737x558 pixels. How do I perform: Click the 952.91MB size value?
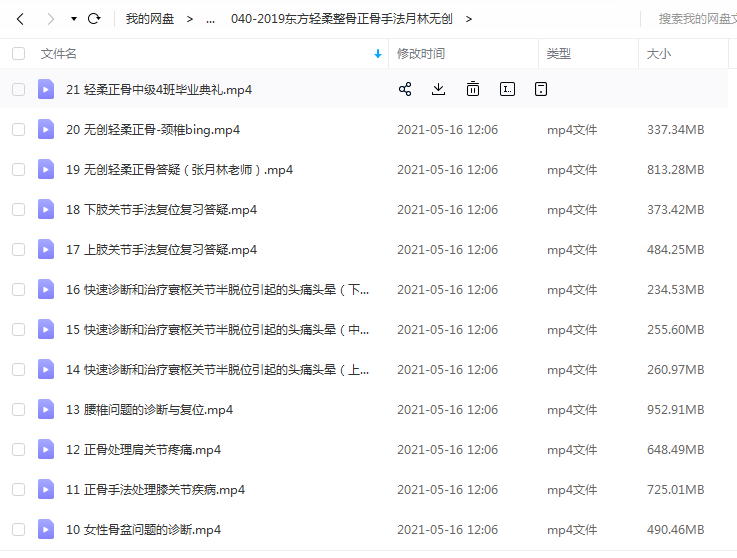675,409
